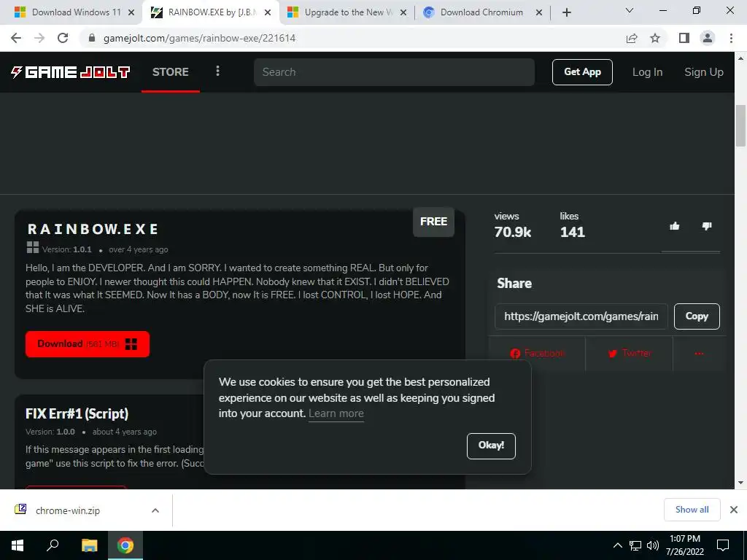Click the 70.9k views count
747x560 pixels.
tap(513, 232)
